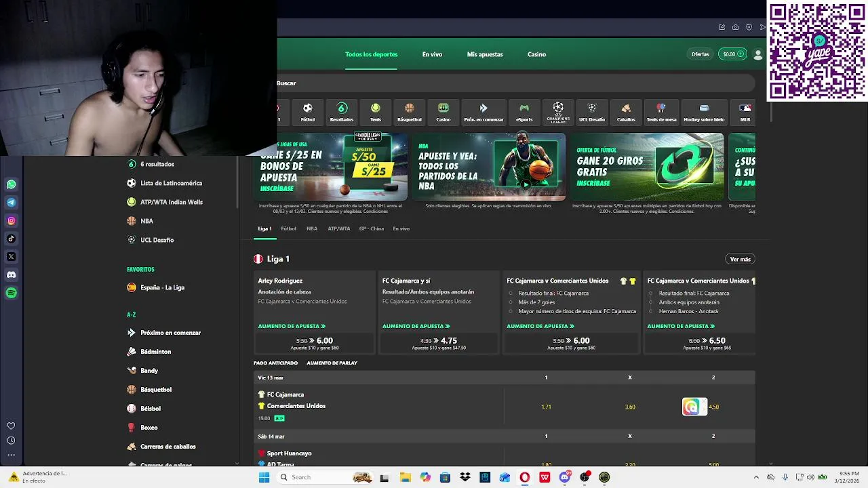868x488 pixels.
Task: Select the Tenis de mesa shortcut
Action: click(662, 112)
